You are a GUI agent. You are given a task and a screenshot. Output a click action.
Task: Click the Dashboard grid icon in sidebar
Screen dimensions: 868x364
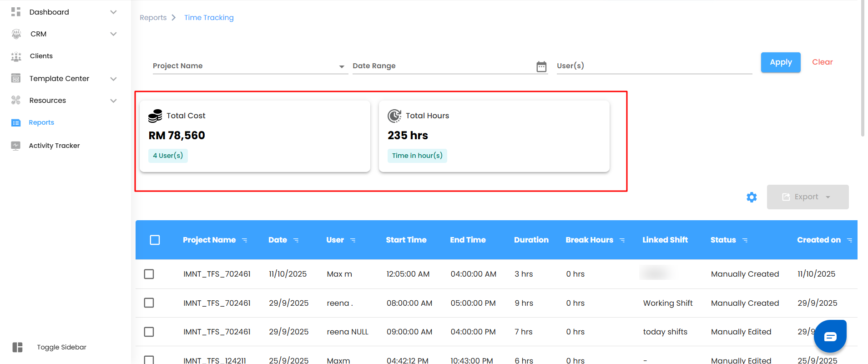(16, 12)
